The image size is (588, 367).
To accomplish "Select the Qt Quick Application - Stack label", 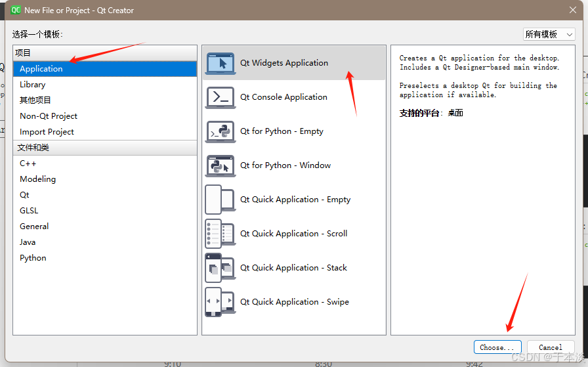I will (293, 268).
